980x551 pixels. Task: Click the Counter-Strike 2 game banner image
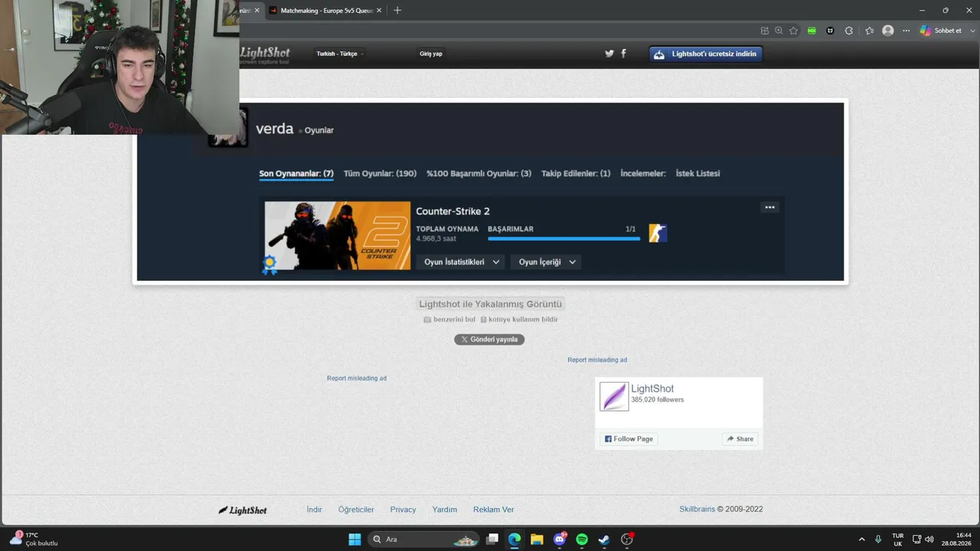tap(338, 236)
